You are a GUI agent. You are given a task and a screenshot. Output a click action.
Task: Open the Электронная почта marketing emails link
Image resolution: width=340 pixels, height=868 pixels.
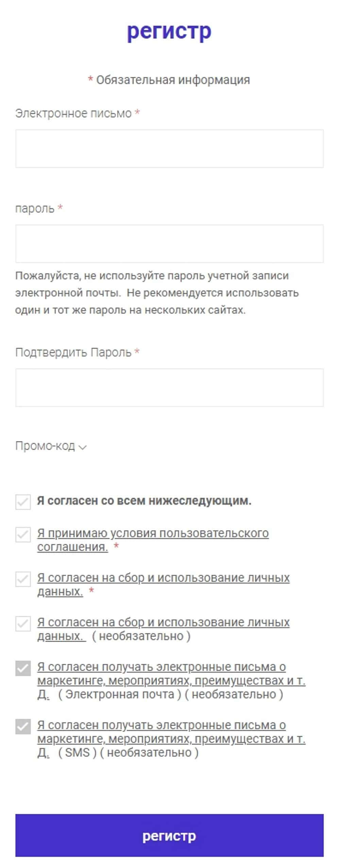(161, 667)
